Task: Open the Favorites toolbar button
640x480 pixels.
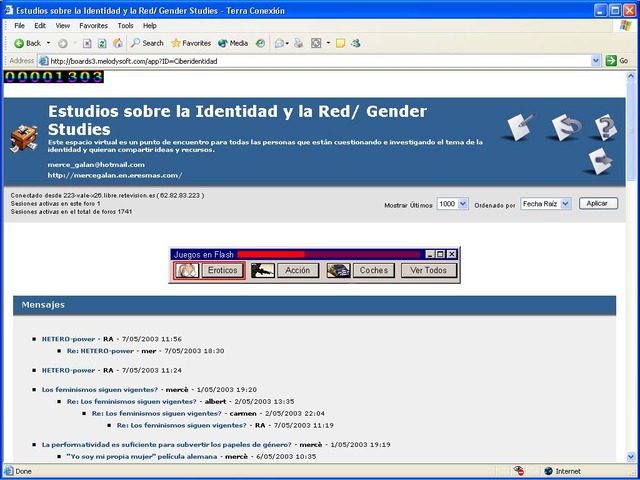Action: coord(191,43)
